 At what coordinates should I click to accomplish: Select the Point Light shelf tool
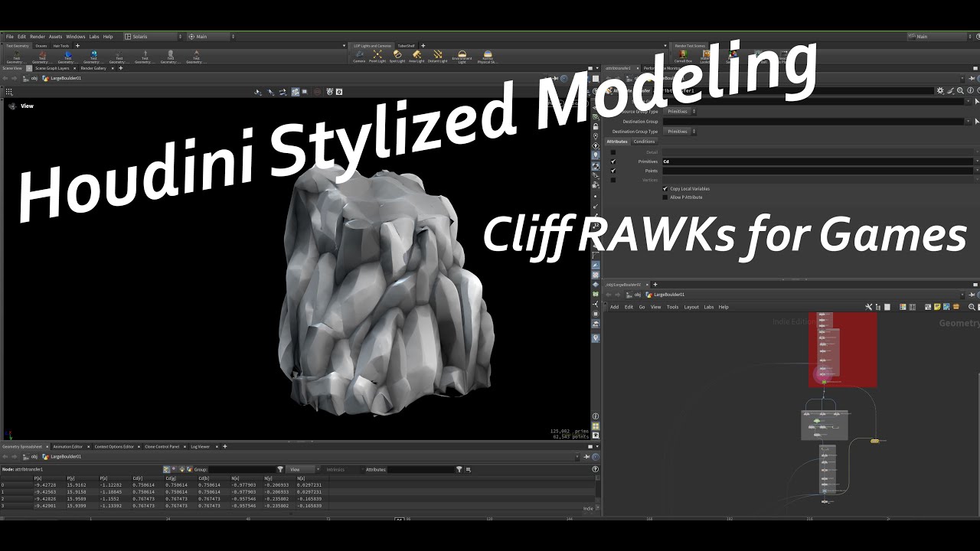pyautogui.click(x=377, y=57)
